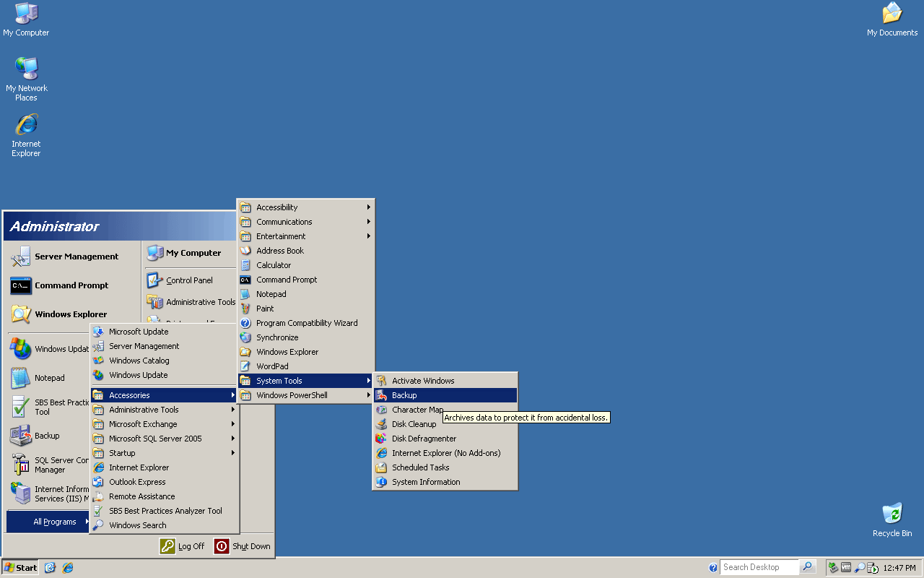Image resolution: width=924 pixels, height=578 pixels.
Task: Expand the Microsoft SQL Server 2005 submenu
Action: point(164,439)
